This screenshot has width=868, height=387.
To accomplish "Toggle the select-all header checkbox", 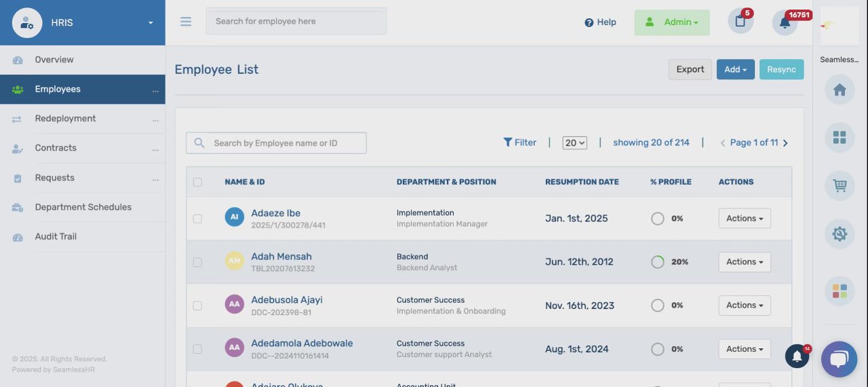I will (197, 182).
